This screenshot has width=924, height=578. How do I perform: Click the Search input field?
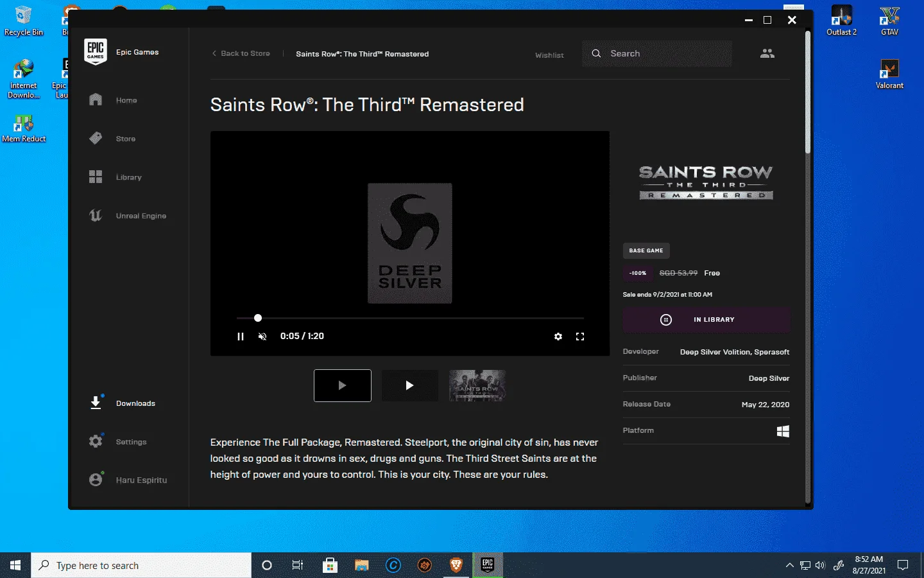657,53
